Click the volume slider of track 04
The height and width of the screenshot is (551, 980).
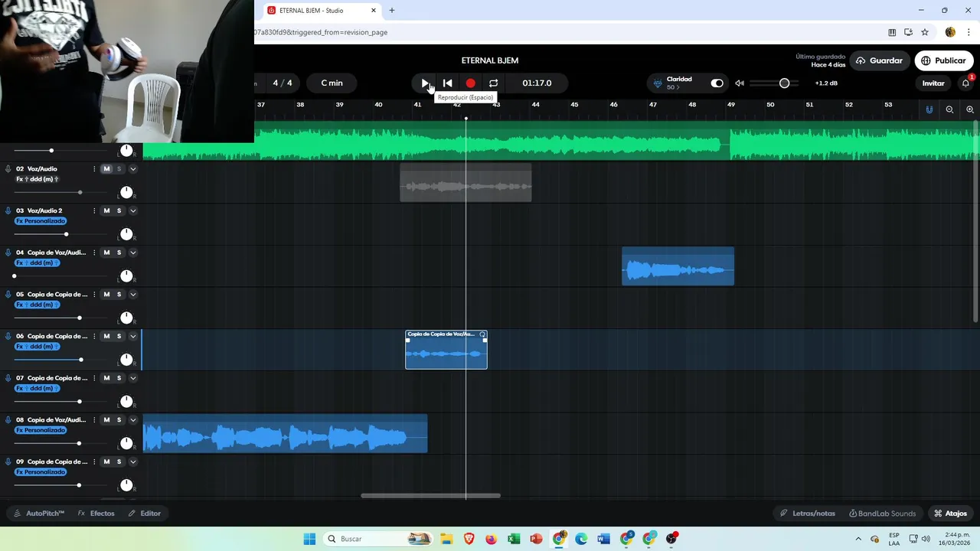(x=60, y=275)
